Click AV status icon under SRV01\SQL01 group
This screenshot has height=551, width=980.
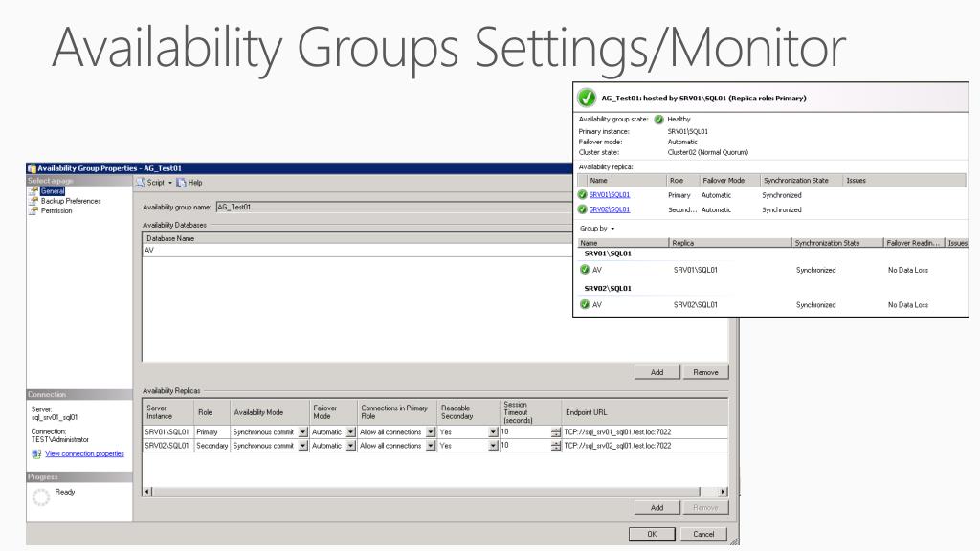point(585,269)
